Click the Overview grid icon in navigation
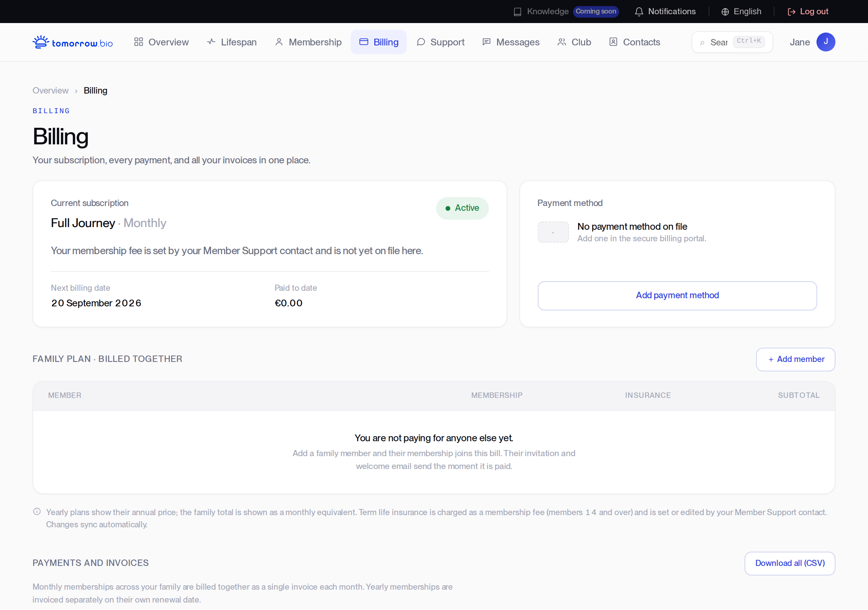Screen dimensions: 868x610 tap(139, 42)
